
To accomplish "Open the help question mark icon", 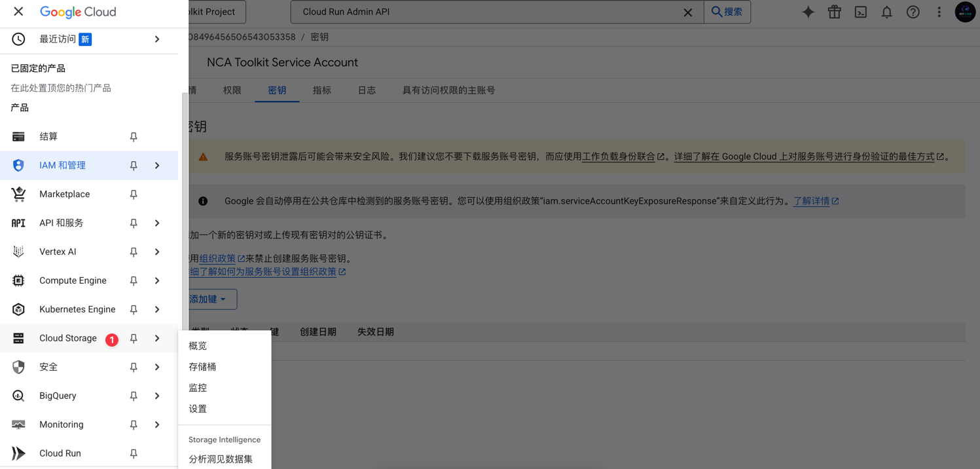I will 913,12.
